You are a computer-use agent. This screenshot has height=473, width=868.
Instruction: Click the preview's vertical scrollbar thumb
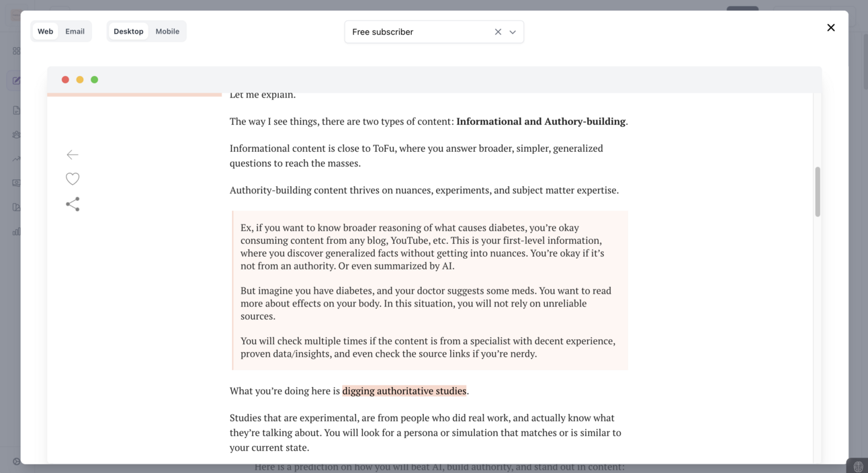[818, 191]
